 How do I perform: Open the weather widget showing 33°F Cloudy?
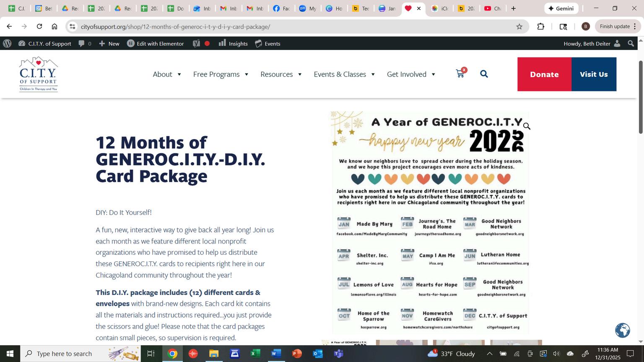pyautogui.click(x=451, y=354)
